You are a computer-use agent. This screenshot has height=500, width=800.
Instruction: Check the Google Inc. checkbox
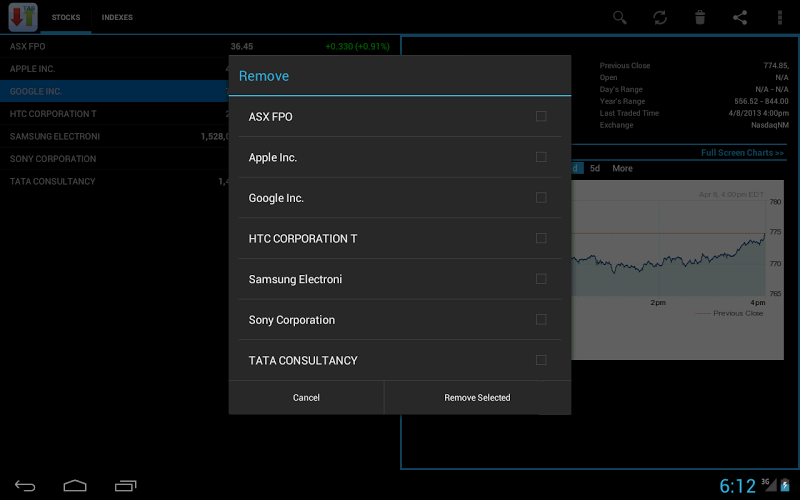click(541, 197)
